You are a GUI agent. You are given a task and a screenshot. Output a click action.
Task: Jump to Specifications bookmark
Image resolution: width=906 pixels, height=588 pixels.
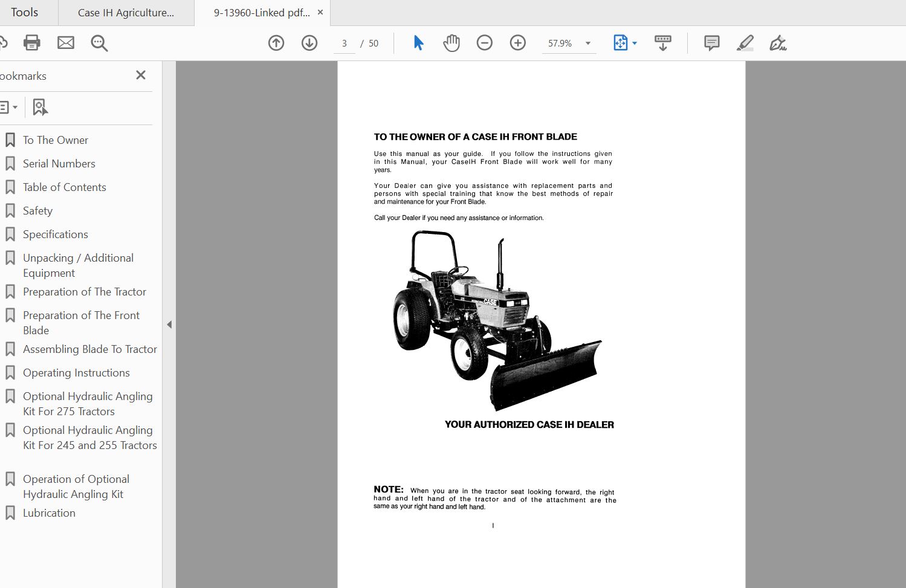tap(56, 234)
